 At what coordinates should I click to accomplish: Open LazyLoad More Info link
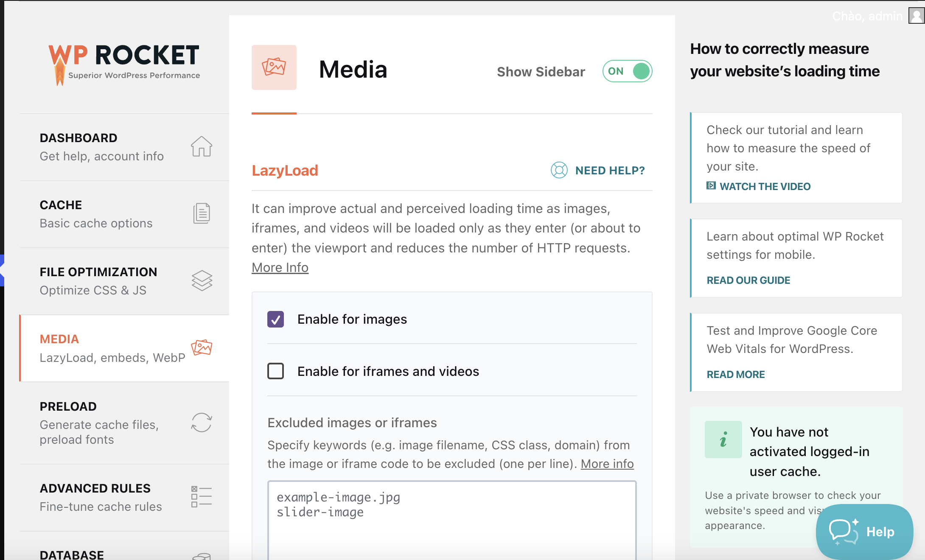[280, 268]
